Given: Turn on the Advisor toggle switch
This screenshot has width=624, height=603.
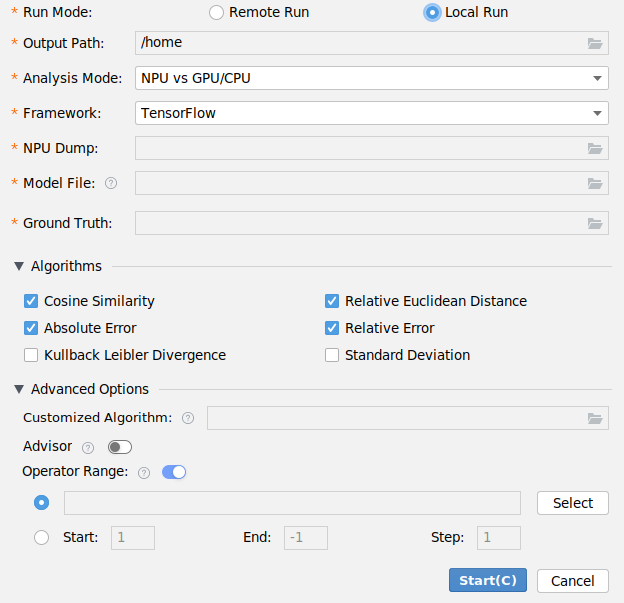Looking at the screenshot, I should tap(120, 447).
